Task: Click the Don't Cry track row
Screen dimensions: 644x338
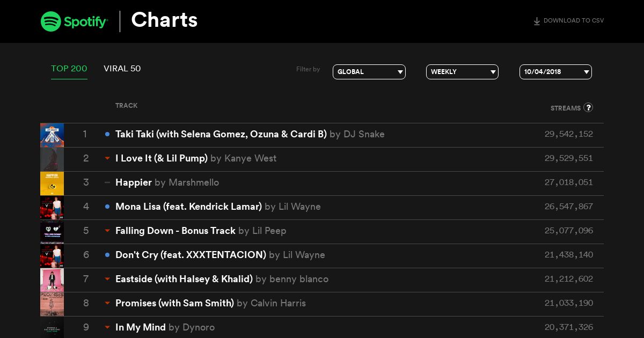Action: (x=322, y=255)
